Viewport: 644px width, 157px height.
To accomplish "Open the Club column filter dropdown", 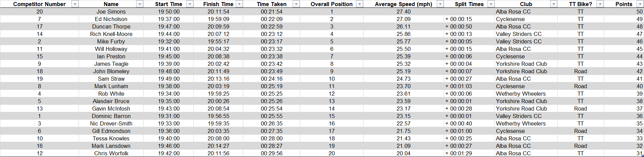I will (554, 4).
